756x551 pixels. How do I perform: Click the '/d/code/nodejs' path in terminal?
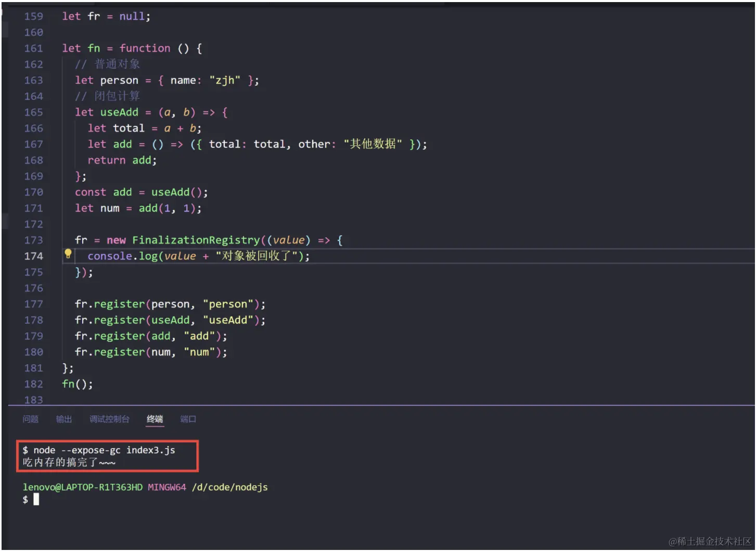(229, 488)
